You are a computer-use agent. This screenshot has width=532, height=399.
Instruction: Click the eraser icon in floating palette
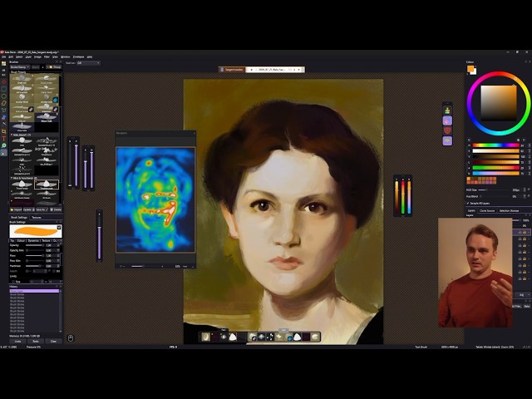coord(447,121)
